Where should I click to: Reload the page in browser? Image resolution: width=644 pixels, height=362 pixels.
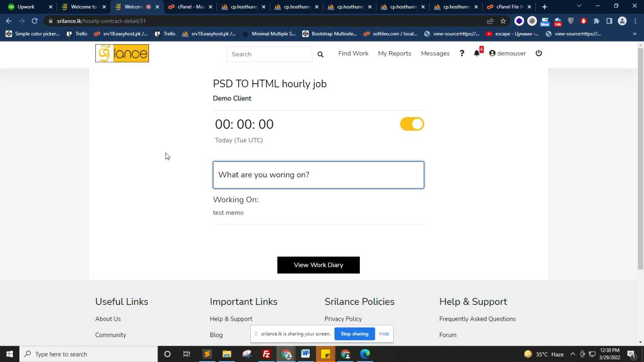coord(35,21)
